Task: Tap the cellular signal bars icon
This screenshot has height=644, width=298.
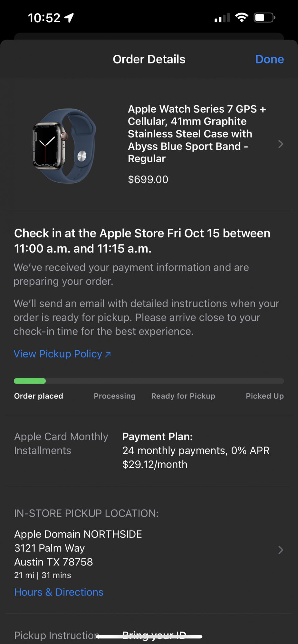Action: (x=222, y=18)
